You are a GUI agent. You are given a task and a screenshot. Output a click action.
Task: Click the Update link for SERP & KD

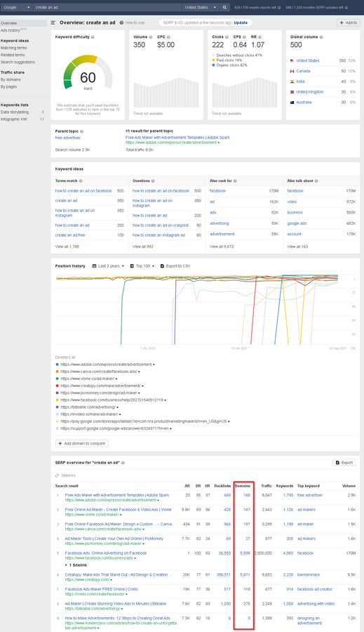[x=241, y=23]
